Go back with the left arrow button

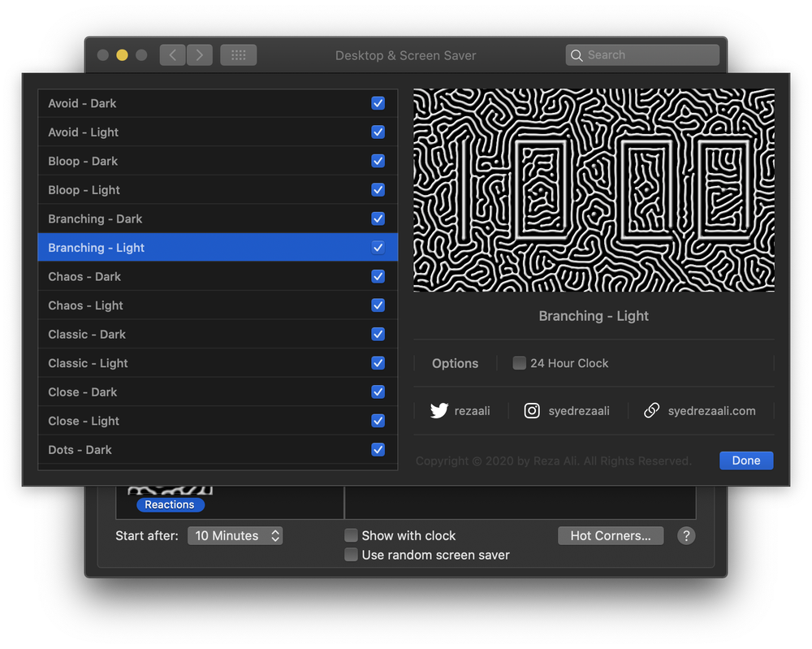tap(172, 55)
